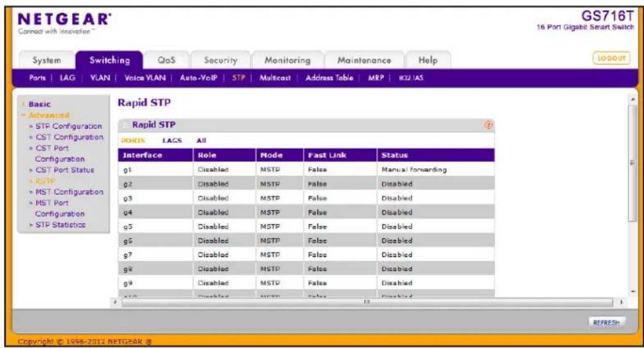Open CST Port Configuration in sidebar
This screenshot has width=644, height=348.
point(60,153)
